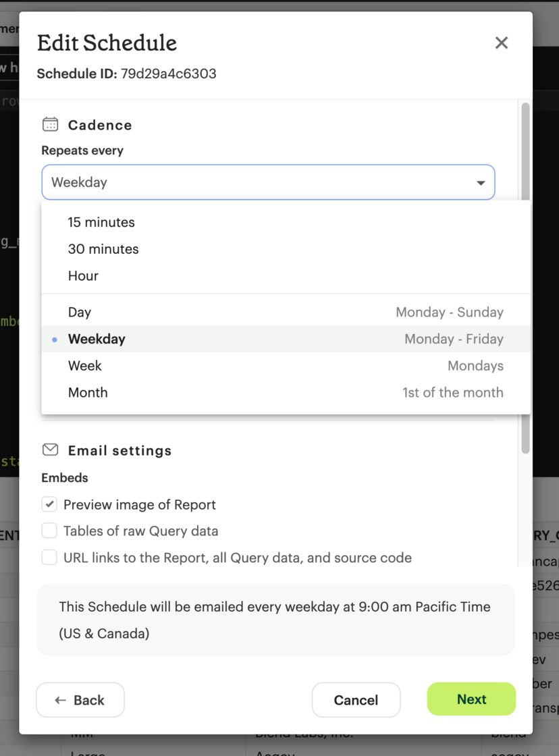This screenshot has width=559, height=756.
Task: Choose Month, 1st of the month
Action: [88, 392]
